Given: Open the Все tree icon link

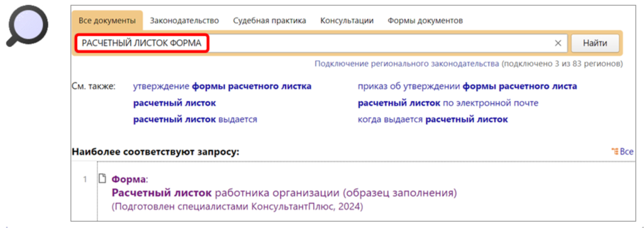Looking at the screenshot, I should pos(623,152).
